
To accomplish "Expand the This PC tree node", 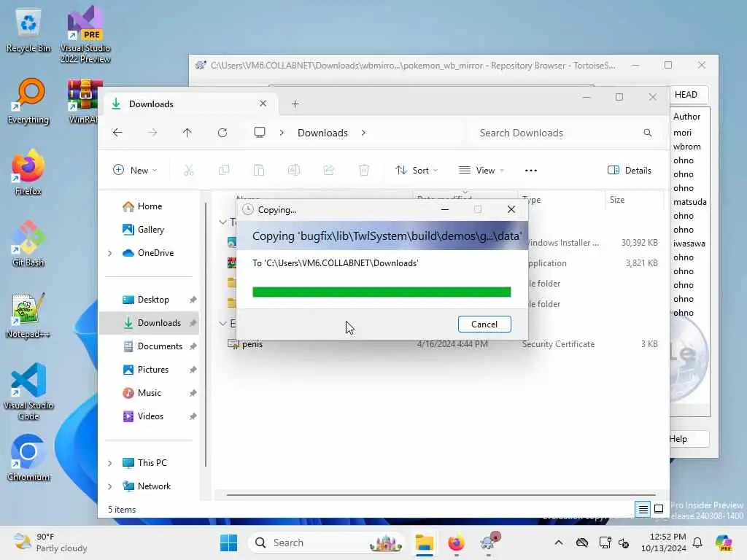I will [x=110, y=463].
